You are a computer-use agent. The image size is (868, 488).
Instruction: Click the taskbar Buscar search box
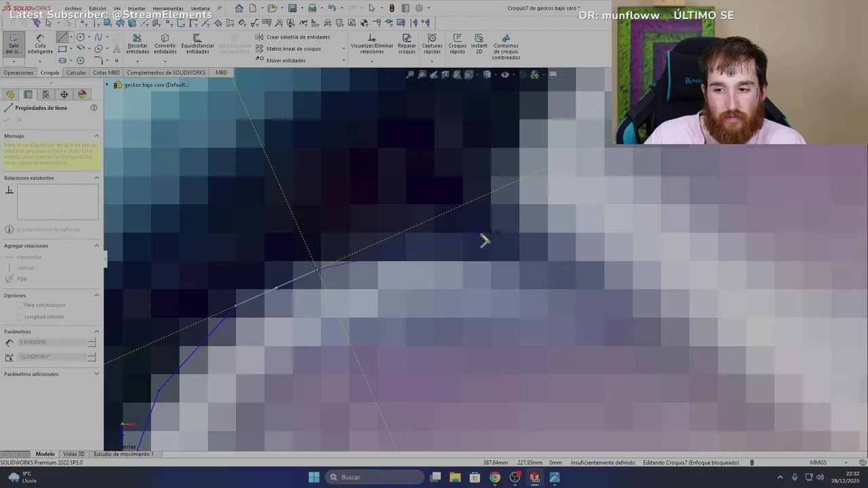(374, 477)
